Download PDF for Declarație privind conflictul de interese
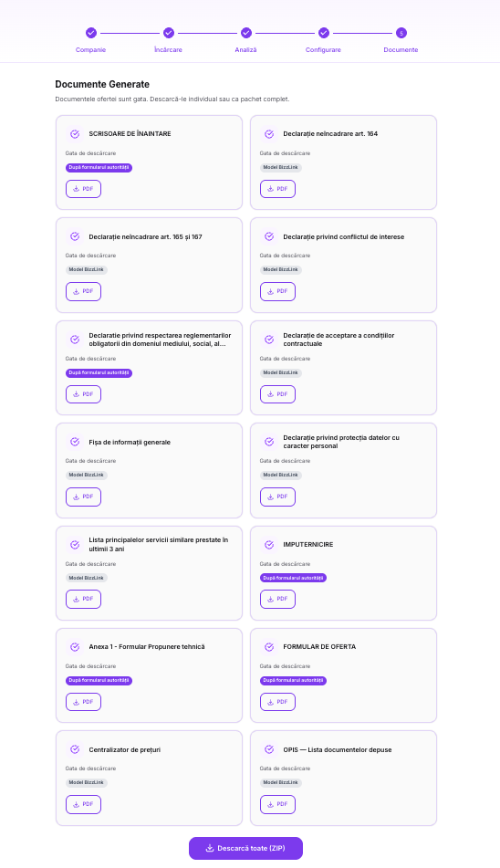500x868 pixels. (x=277, y=291)
